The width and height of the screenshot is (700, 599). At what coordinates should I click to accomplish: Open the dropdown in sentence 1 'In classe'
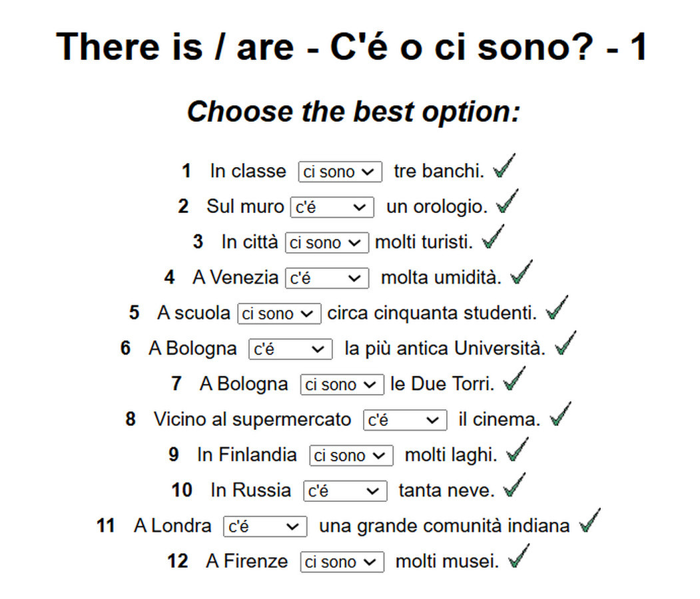coord(340,172)
